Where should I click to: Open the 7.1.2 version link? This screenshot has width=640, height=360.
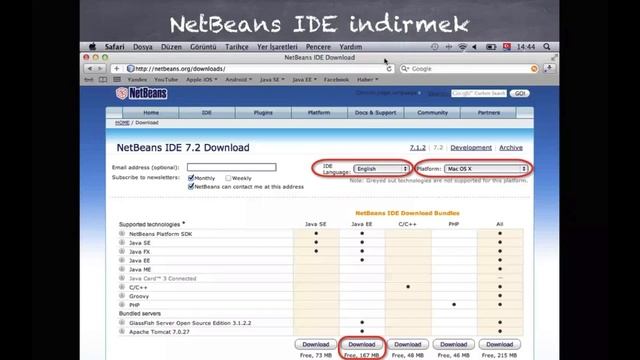[x=418, y=148]
